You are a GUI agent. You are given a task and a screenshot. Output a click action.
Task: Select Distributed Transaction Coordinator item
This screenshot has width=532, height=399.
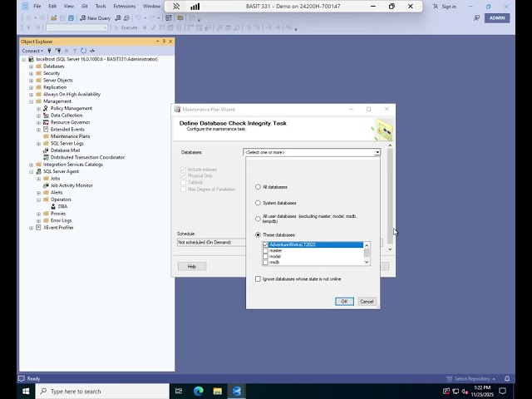[x=87, y=157]
